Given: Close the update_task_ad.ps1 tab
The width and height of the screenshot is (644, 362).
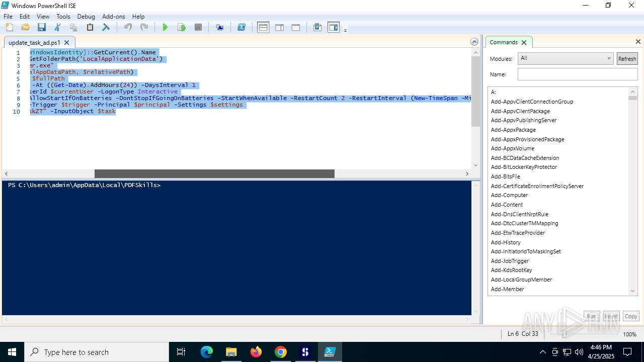Looking at the screenshot, I should [66, 43].
